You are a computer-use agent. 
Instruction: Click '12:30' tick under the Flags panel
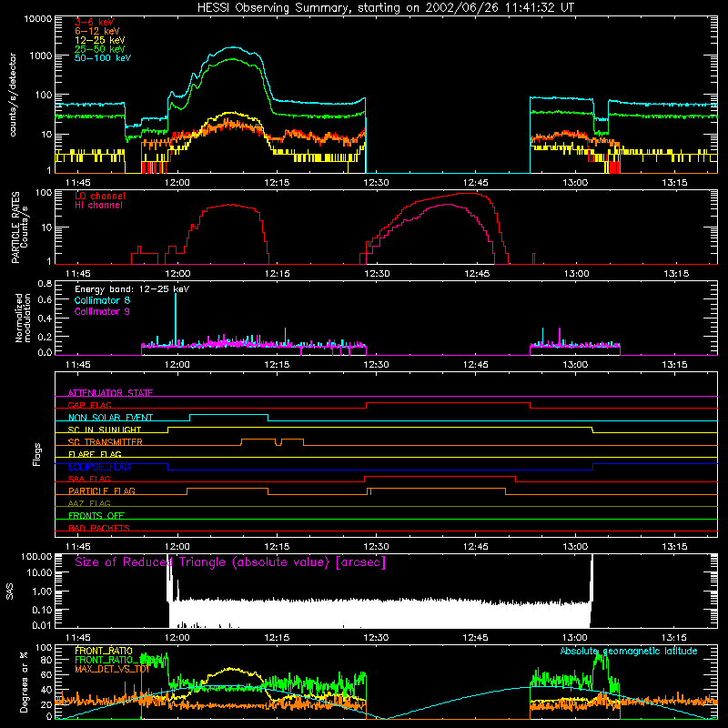(x=376, y=547)
